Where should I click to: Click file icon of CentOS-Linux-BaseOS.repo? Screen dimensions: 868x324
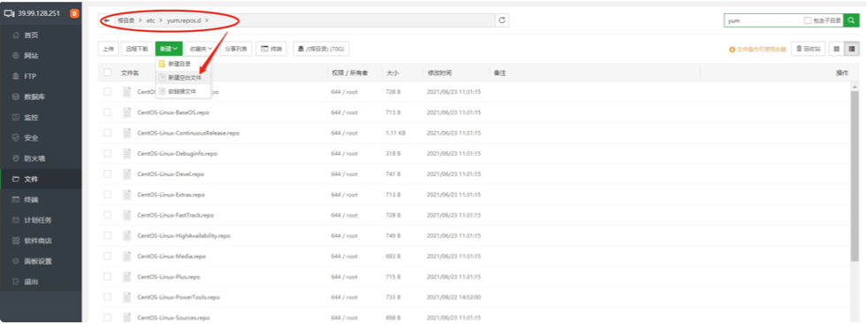coord(126,112)
